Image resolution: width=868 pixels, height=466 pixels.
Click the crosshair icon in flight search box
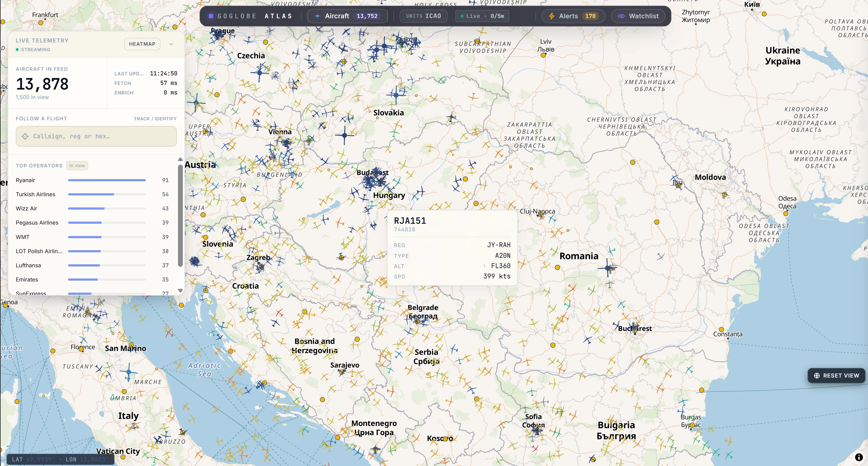[25, 136]
